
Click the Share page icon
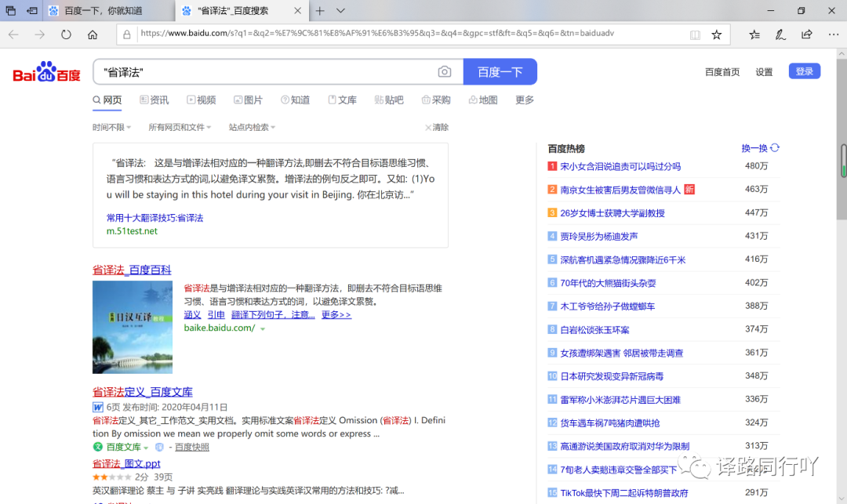806,34
